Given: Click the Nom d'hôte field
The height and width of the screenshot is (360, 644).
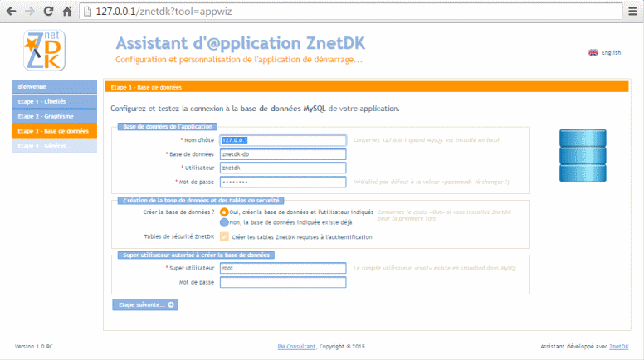Looking at the screenshot, I should (283, 140).
